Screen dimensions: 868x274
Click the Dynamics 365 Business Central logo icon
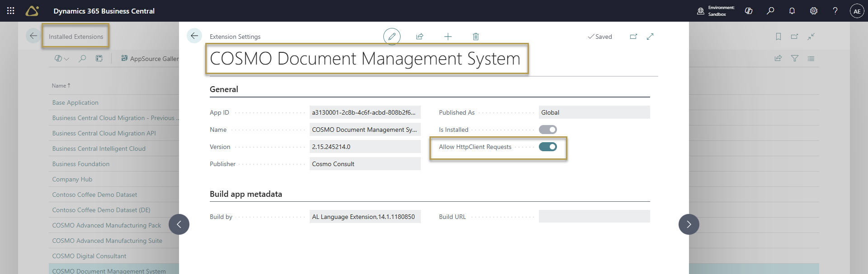click(x=32, y=11)
